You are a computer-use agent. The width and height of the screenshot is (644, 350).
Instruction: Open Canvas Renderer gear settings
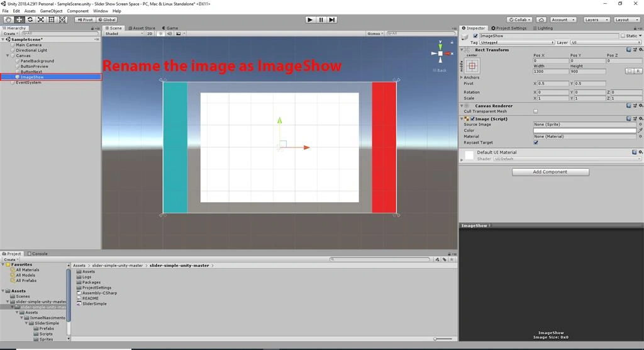[x=641, y=106]
